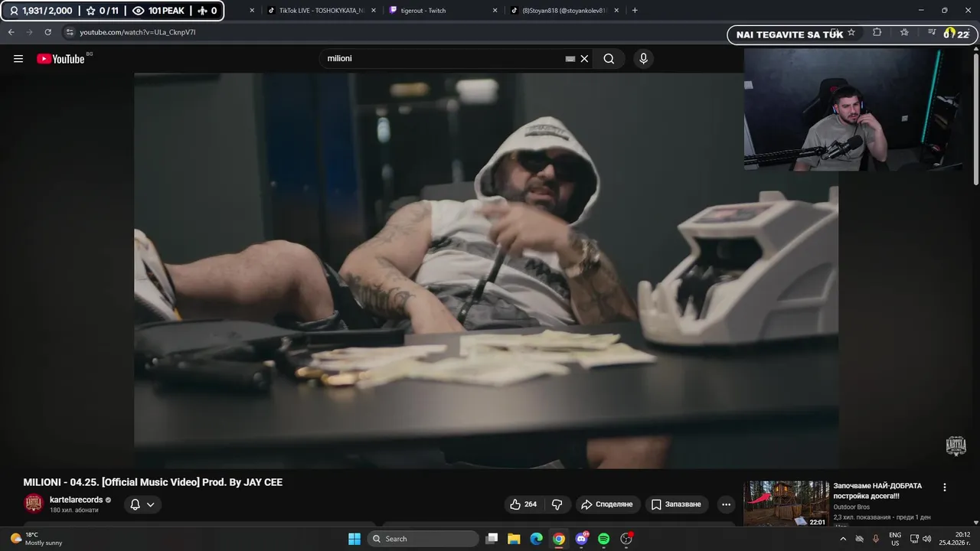Show hidden system tray icons
Screen dimensions: 980x551
843,539
